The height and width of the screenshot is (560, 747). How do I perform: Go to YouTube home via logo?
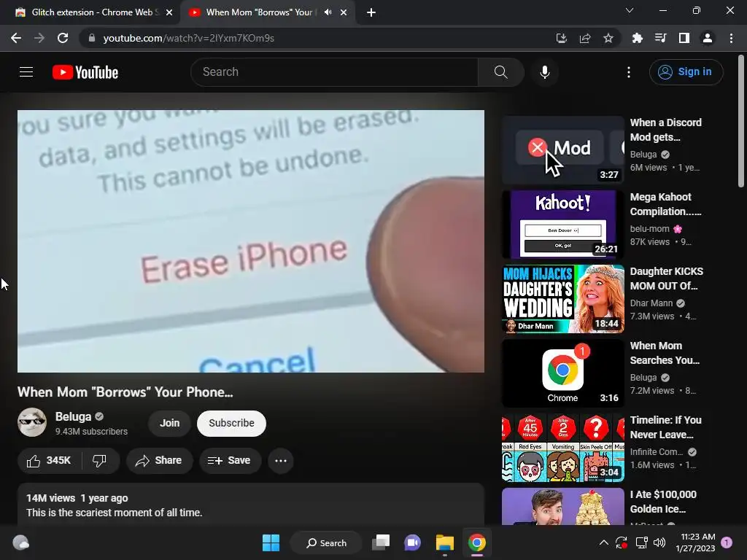pyautogui.click(x=85, y=72)
